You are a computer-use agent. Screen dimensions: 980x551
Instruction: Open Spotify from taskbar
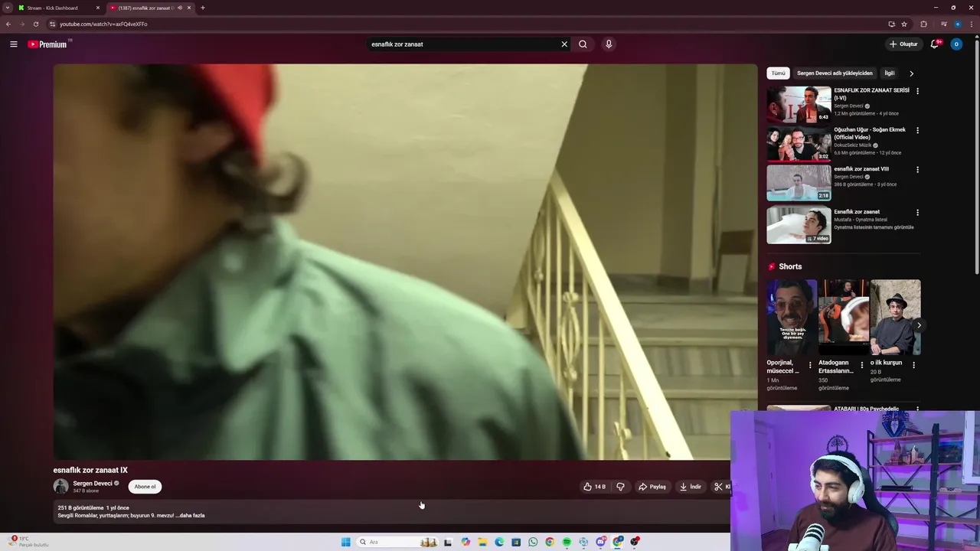(x=567, y=542)
